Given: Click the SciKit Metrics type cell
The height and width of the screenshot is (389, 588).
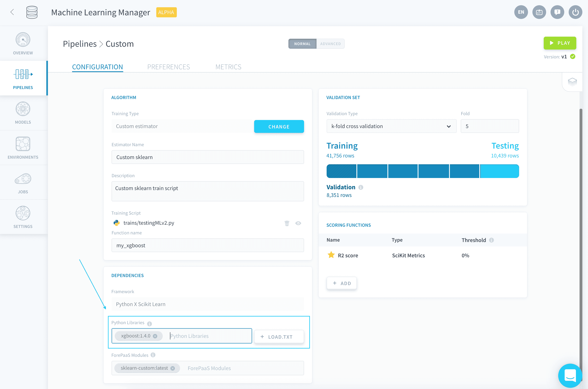Looking at the screenshot, I should (x=408, y=255).
